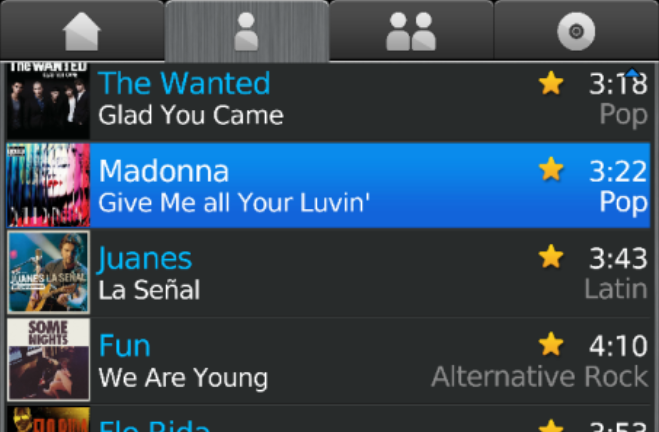Open The Wanted album cover thumbnail
The width and height of the screenshot is (659, 432).
point(48,101)
